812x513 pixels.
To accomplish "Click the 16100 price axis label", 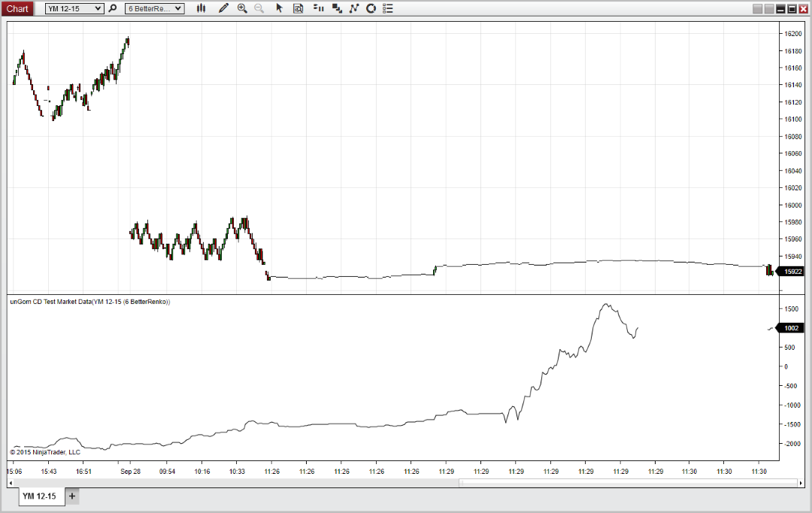I will coord(793,119).
